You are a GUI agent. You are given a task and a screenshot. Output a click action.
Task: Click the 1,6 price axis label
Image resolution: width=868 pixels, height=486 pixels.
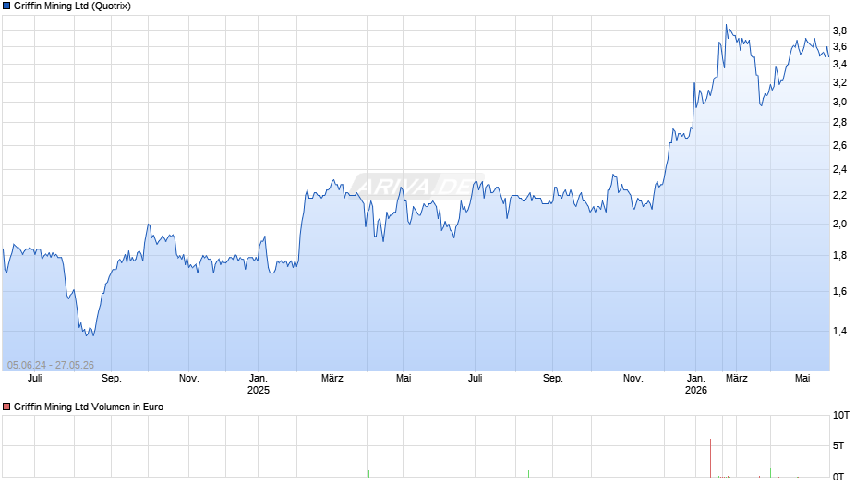pyautogui.click(x=839, y=291)
